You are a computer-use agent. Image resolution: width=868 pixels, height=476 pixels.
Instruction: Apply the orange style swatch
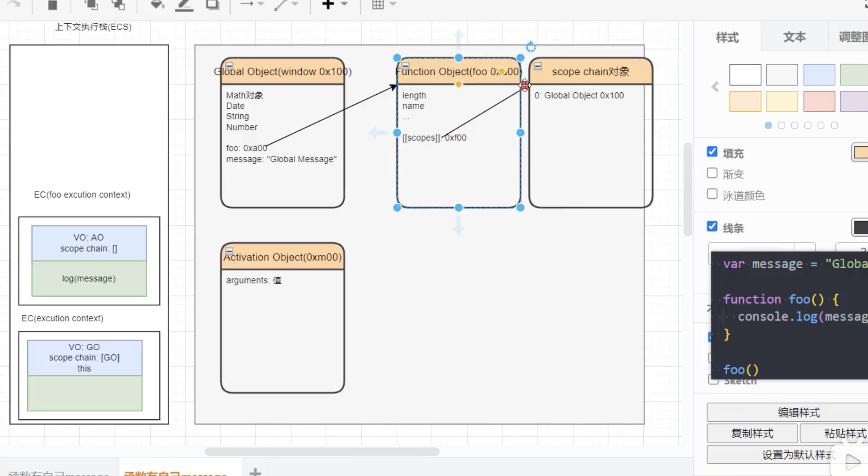745,101
